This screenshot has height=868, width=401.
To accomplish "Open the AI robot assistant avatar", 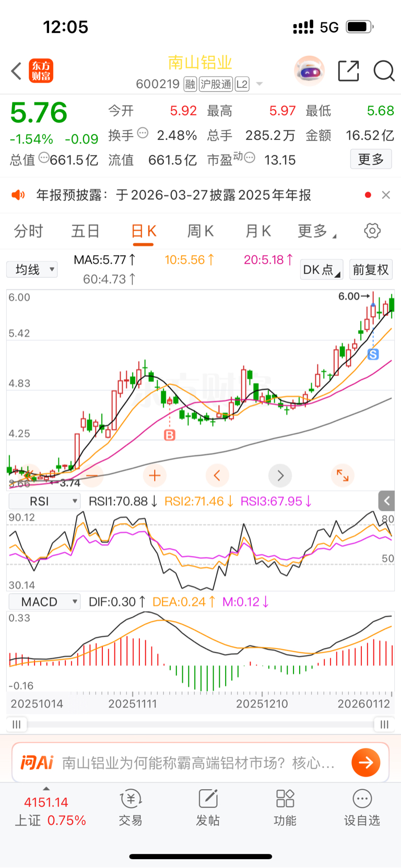I will pos(309,70).
